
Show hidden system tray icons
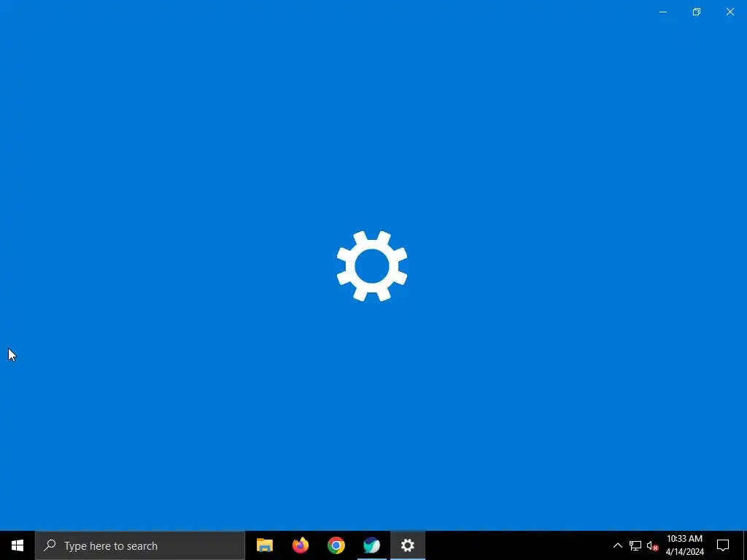click(x=617, y=545)
